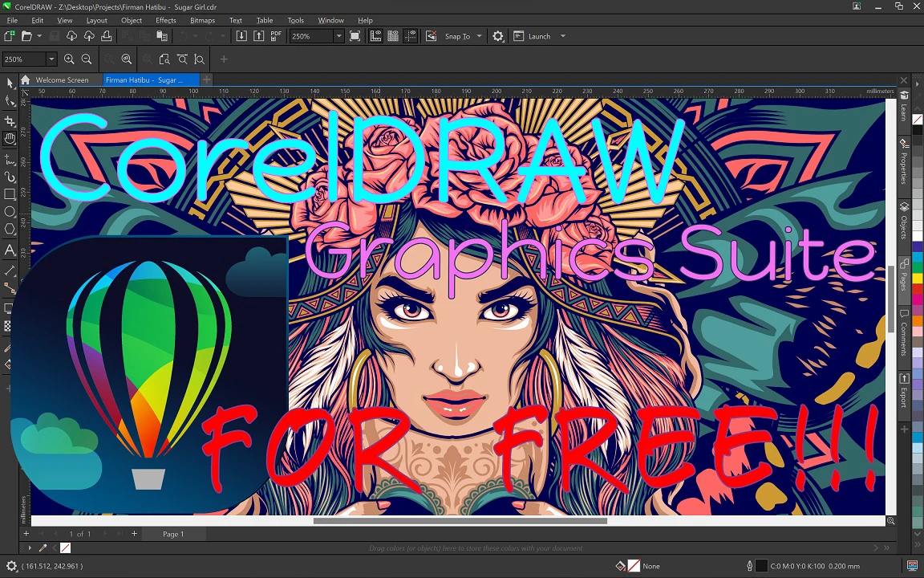Click the Zoom to page height icon
Viewport: 924px width, 578px height.
pyautogui.click(x=200, y=59)
